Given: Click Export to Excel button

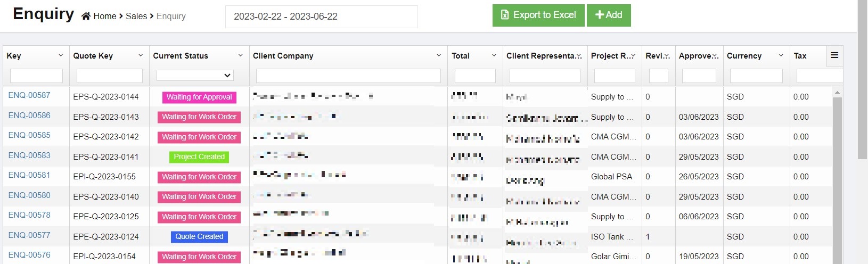Looking at the screenshot, I should 538,15.
